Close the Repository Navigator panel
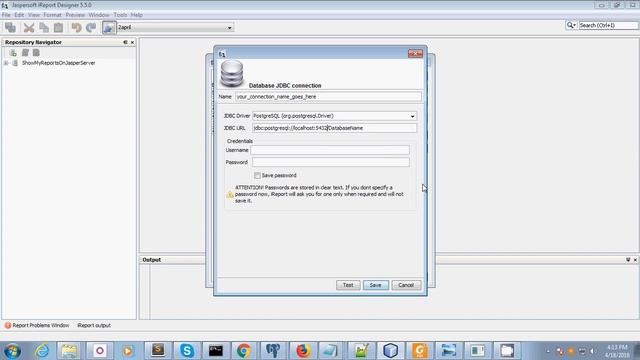Image resolution: width=640 pixels, height=360 pixels. 132,42
